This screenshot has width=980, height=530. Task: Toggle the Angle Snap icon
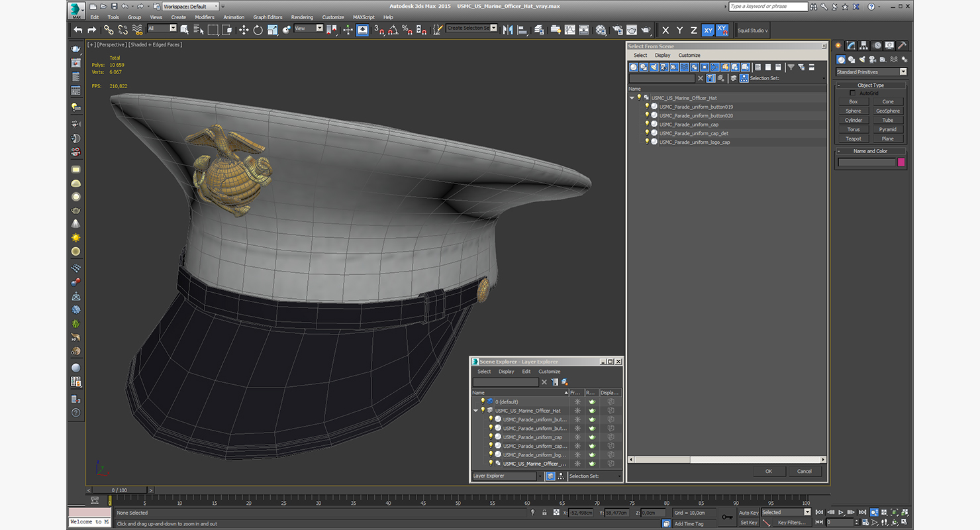(x=393, y=30)
